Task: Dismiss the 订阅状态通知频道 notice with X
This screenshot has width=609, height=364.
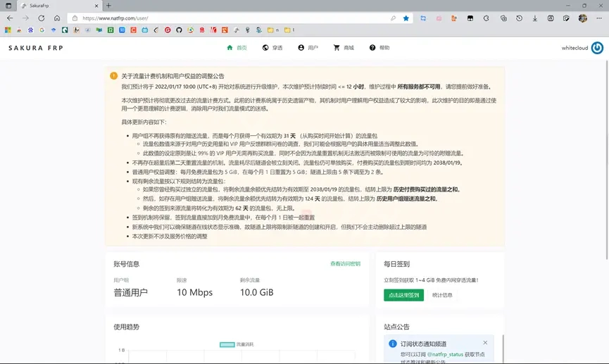Action: 485,343
